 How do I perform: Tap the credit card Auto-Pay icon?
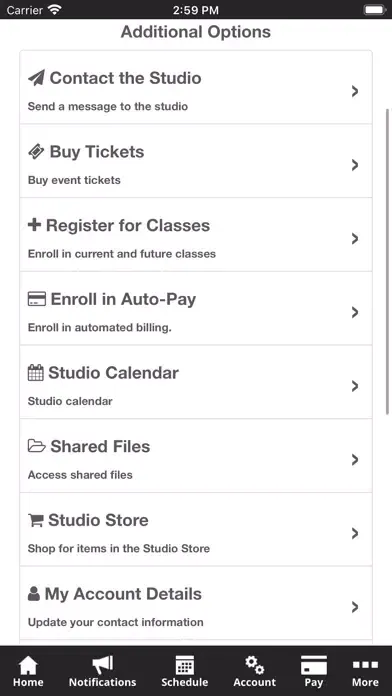pos(36,299)
